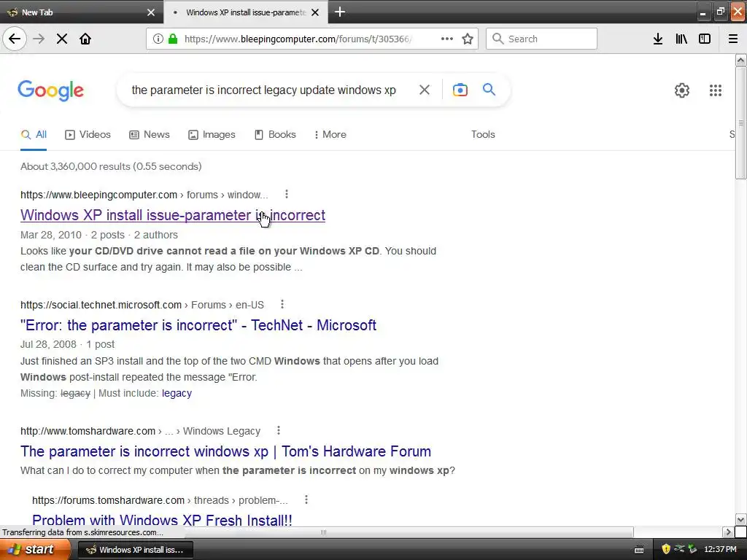Select the Windows XP install iss taskbar button
This screenshot has width=747, height=560.
tap(135, 550)
